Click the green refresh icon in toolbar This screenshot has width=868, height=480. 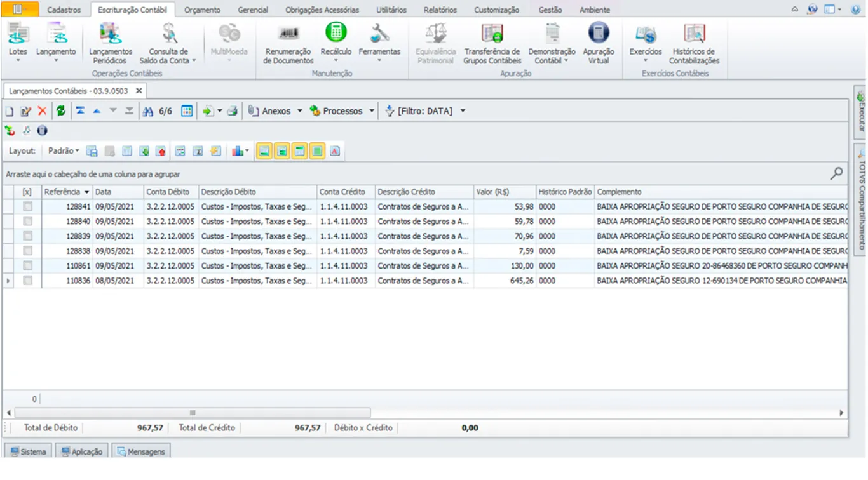point(61,111)
